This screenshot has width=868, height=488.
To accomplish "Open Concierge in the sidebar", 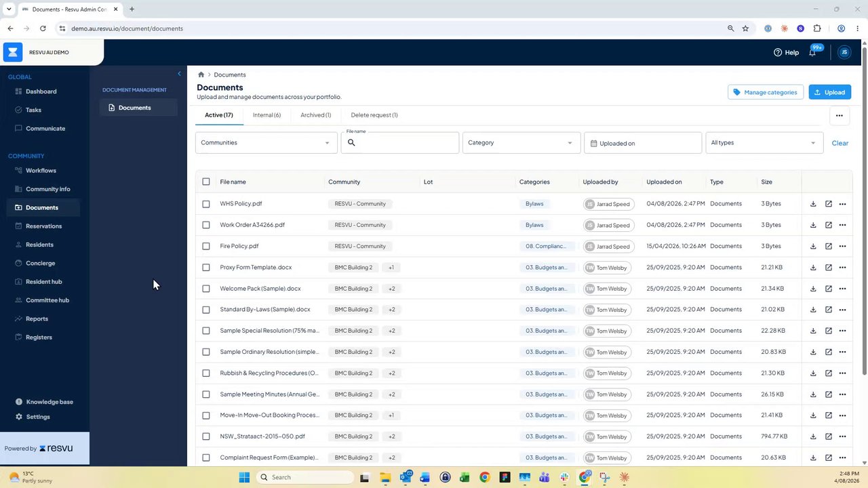I will pyautogui.click(x=40, y=263).
